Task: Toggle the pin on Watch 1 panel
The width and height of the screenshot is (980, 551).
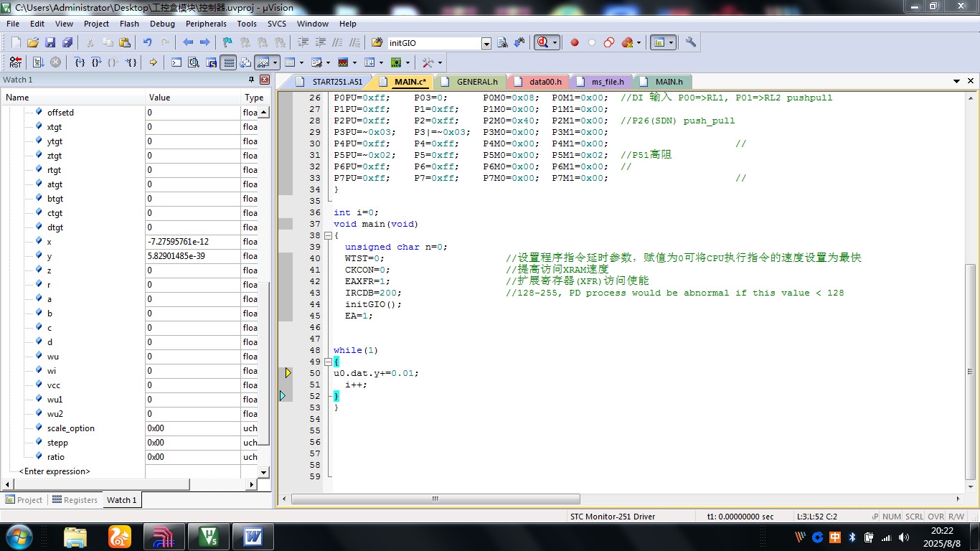Action: pos(252,80)
